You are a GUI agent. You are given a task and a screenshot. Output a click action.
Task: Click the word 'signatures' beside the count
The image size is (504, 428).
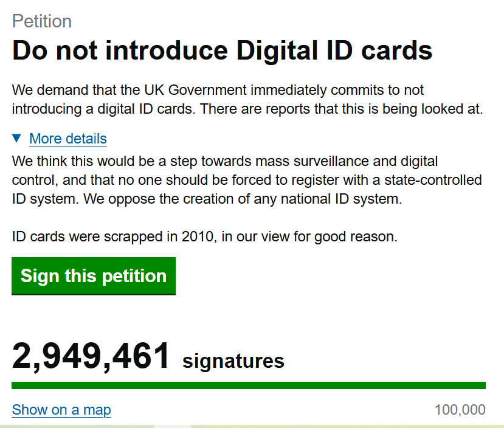pos(233,361)
